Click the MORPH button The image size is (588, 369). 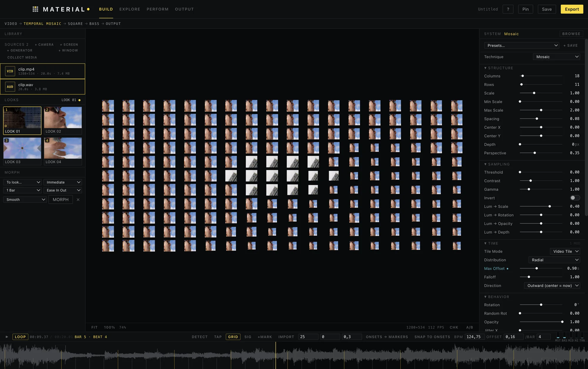61,199
